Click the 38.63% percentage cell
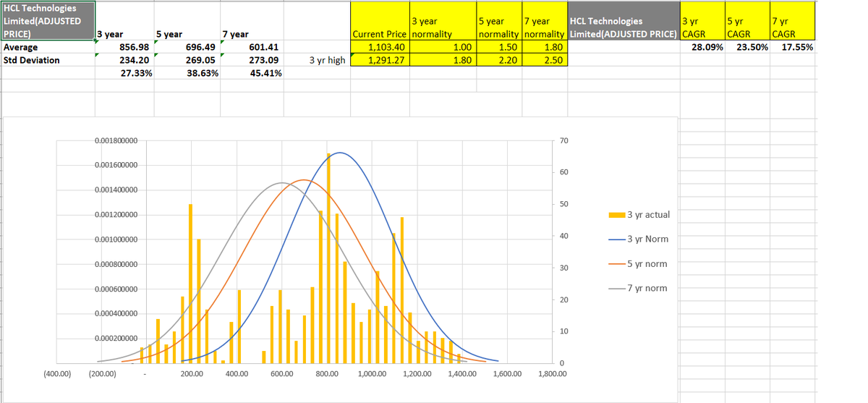This screenshot has width=868, height=403. tap(188, 74)
